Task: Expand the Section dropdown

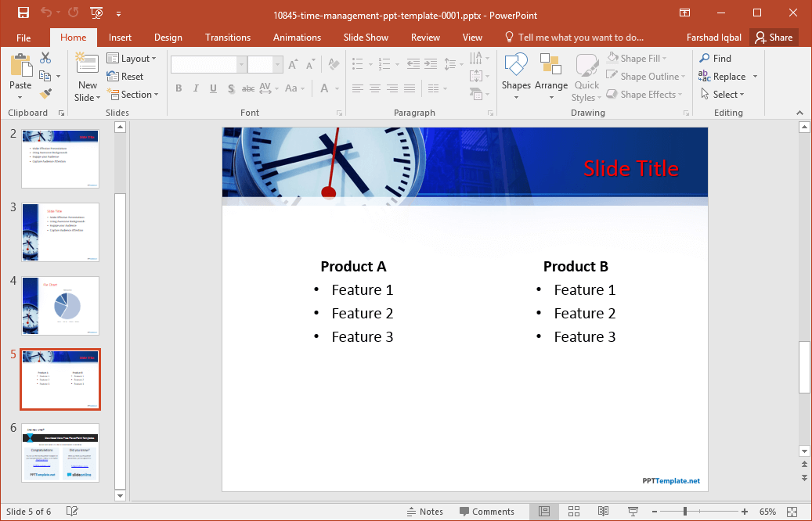Action: 134,94
